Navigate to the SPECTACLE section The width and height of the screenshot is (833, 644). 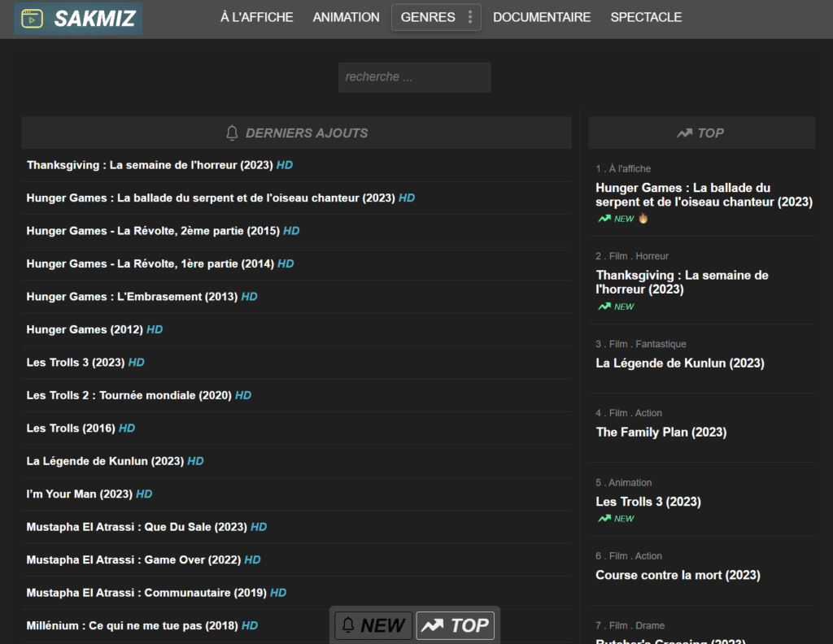pos(646,17)
